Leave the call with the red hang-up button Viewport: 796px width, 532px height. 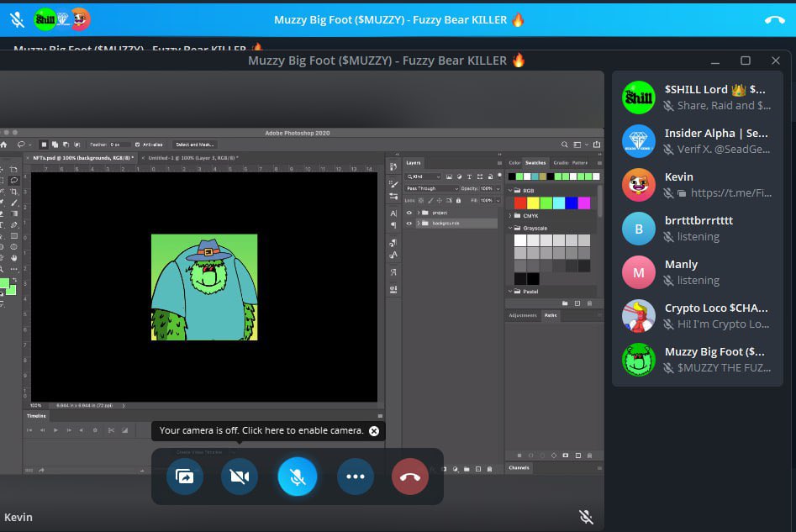coord(409,477)
